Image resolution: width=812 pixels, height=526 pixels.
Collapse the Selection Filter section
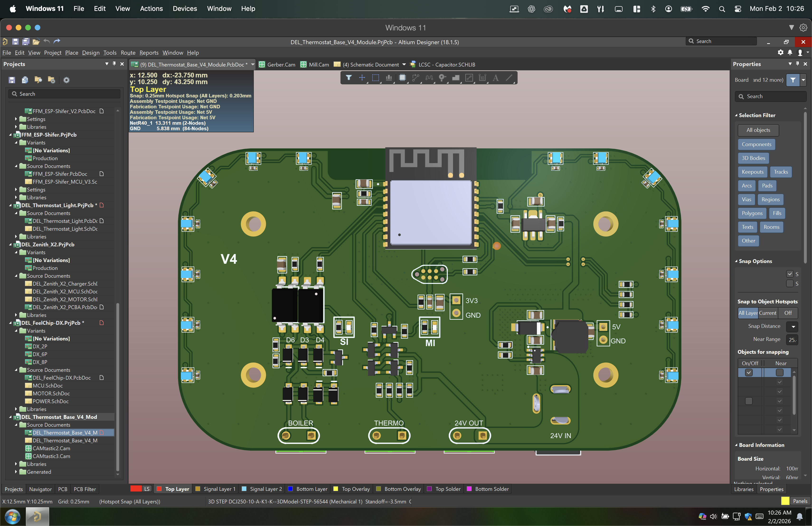736,115
